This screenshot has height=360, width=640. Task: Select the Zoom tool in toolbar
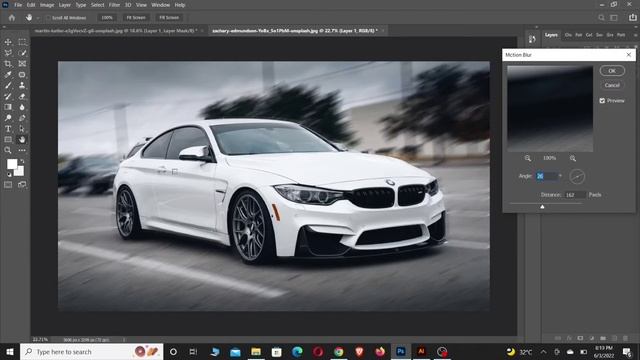[x=8, y=151]
